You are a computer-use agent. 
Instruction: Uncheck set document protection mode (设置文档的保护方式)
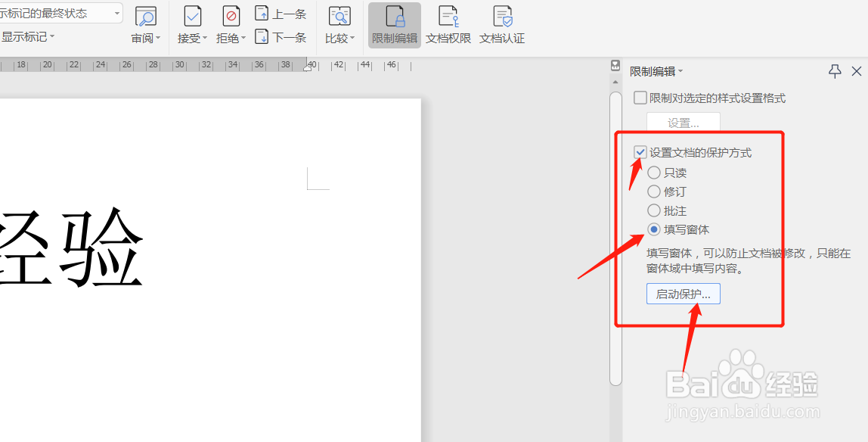[640, 152]
